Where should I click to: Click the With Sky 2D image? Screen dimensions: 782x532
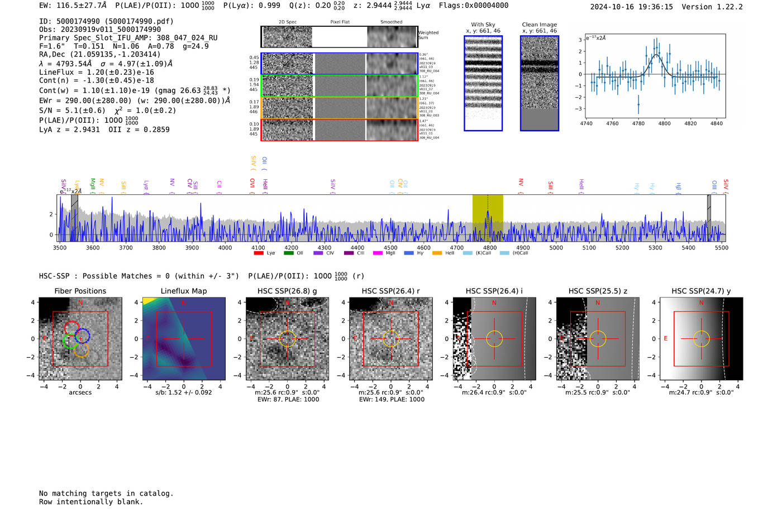click(483, 83)
